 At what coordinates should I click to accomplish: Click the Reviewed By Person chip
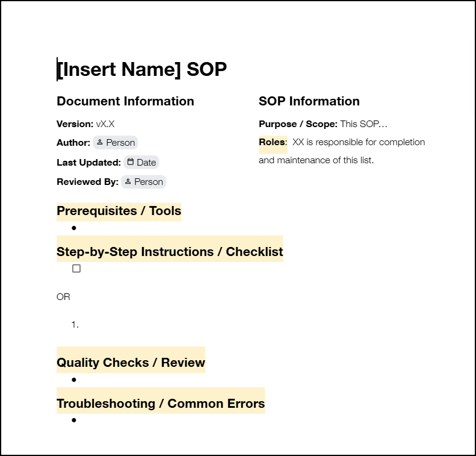click(144, 182)
